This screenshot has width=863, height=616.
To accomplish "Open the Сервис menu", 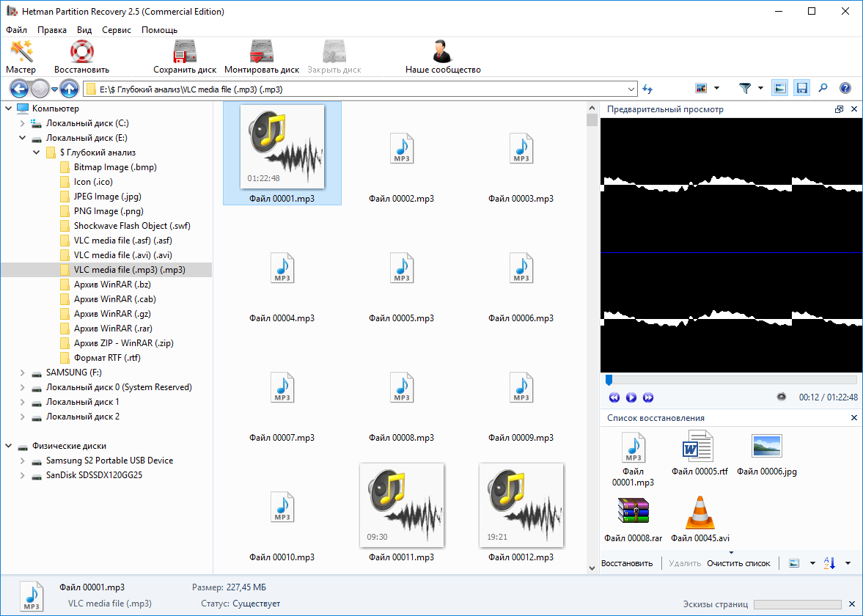I will 117,30.
